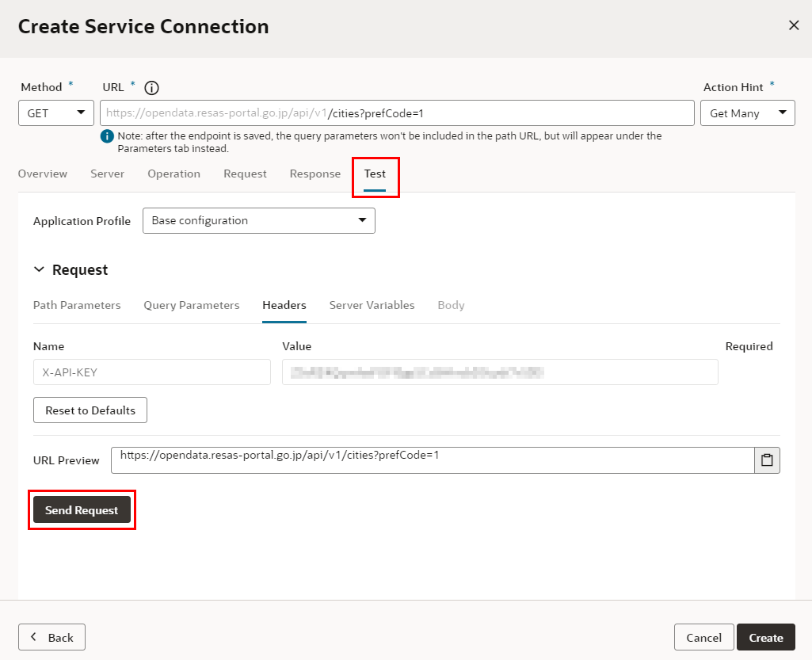Select the Query Parameters sub-tab
Viewport: 812px width, 660px height.
coord(191,305)
